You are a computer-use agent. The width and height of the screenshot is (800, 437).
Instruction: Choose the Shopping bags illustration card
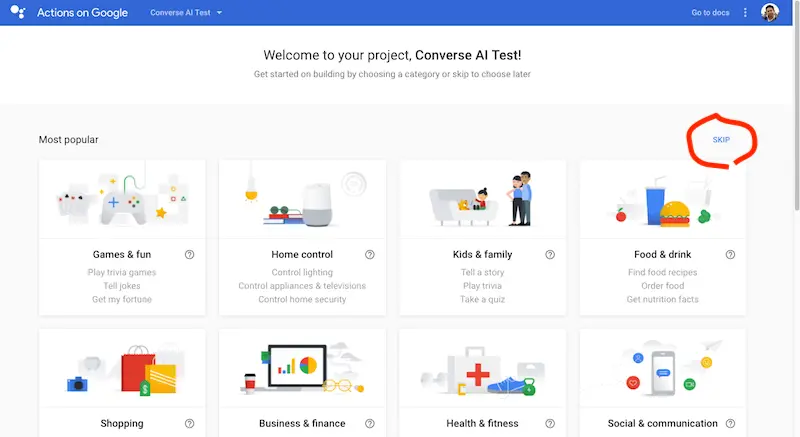point(122,368)
